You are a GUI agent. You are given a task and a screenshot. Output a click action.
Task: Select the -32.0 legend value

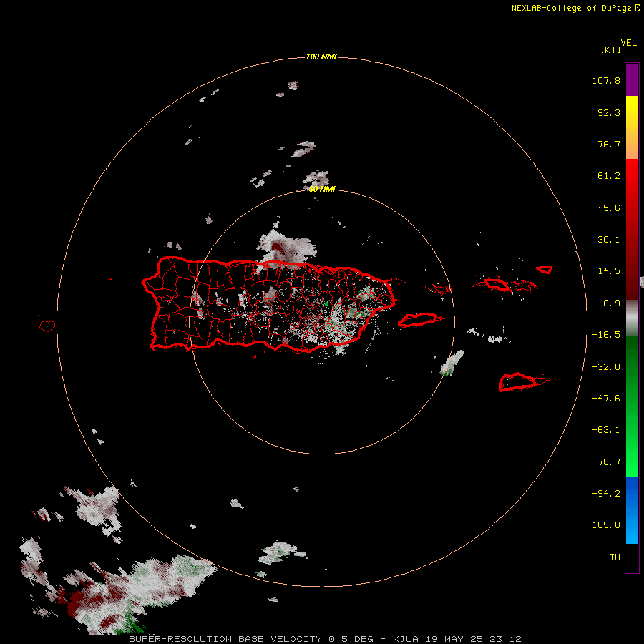606,367
